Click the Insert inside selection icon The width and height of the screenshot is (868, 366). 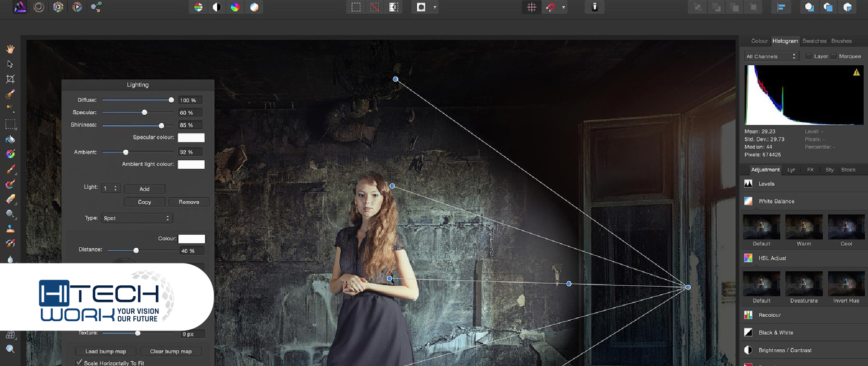pos(847,7)
